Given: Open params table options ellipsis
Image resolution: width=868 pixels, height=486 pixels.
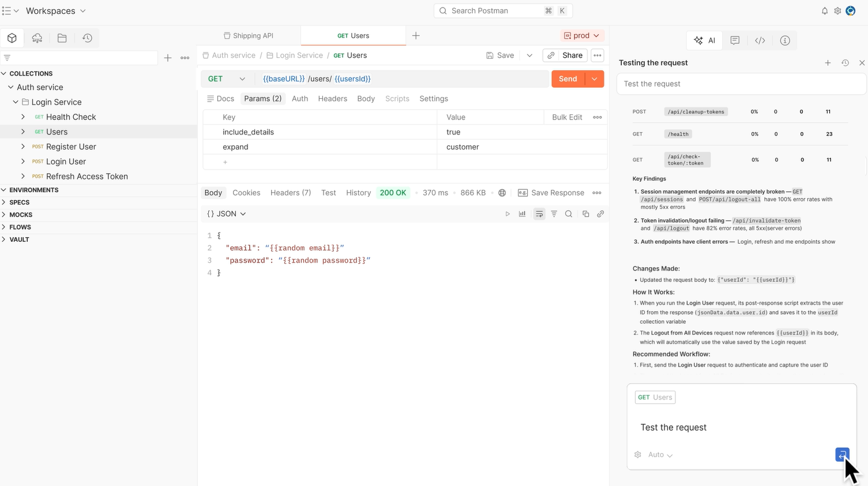Looking at the screenshot, I should [598, 117].
